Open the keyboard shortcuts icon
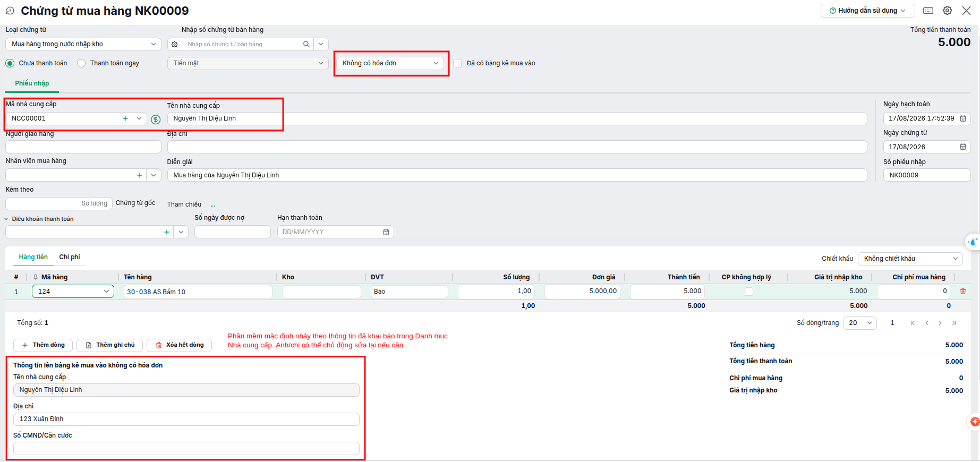The height and width of the screenshot is (462, 980). tap(928, 11)
